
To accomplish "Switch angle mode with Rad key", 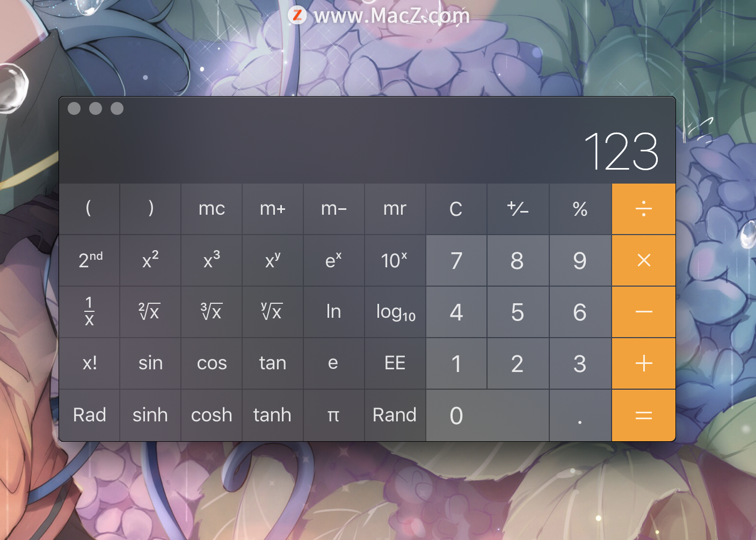I will click(89, 415).
